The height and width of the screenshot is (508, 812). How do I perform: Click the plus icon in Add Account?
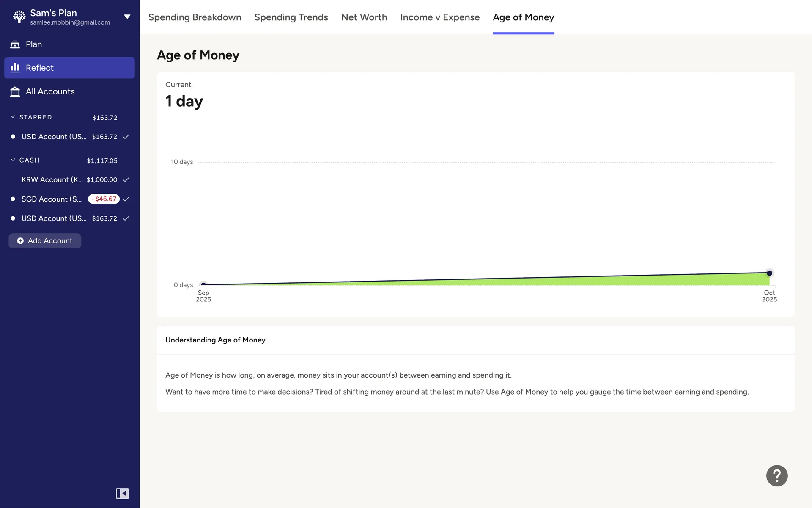coord(20,241)
